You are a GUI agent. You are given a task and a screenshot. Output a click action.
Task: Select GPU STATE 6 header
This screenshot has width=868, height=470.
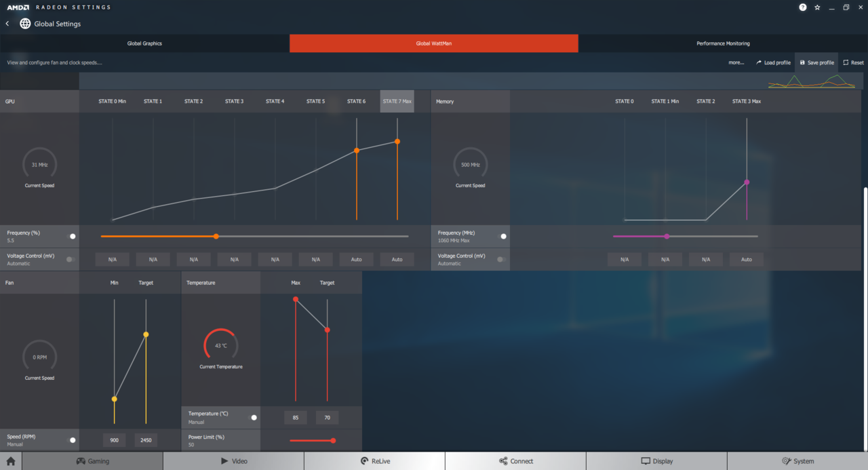(x=356, y=101)
